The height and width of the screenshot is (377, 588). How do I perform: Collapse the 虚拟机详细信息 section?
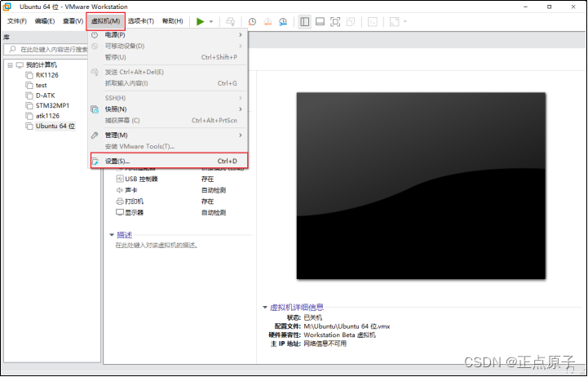tap(265, 307)
